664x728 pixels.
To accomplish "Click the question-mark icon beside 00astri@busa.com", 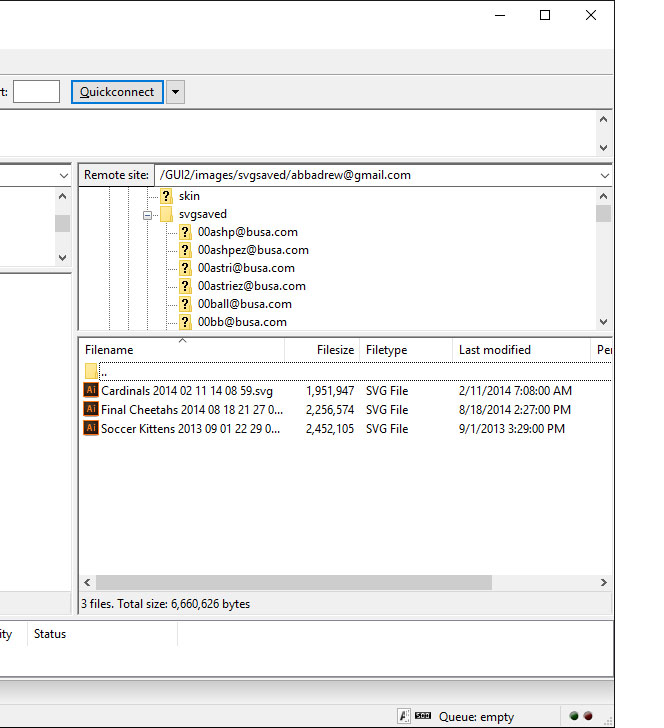I will [x=185, y=268].
